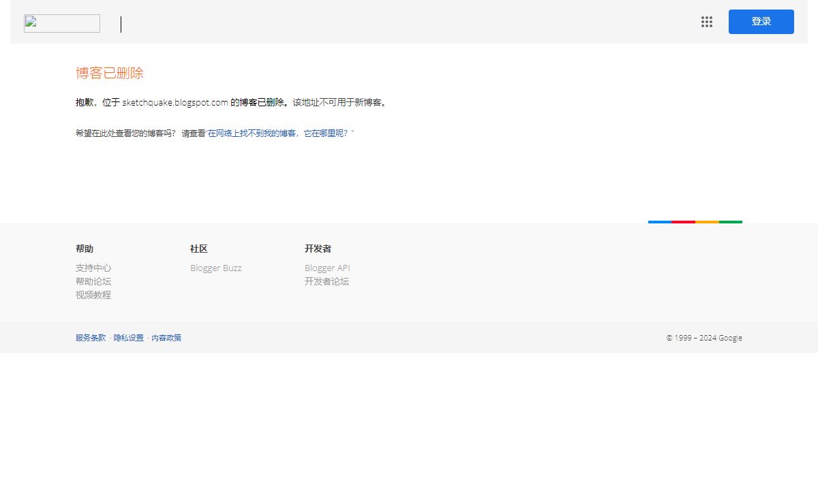Viewport: 818px width, 504px height.
Task: Open the Google apps grid menu
Action: [x=707, y=22]
